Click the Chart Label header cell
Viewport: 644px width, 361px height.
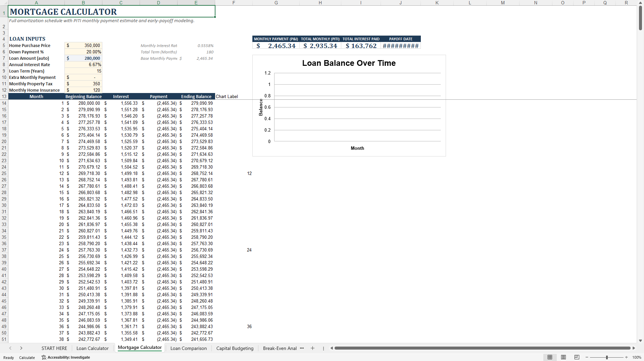[234, 97]
